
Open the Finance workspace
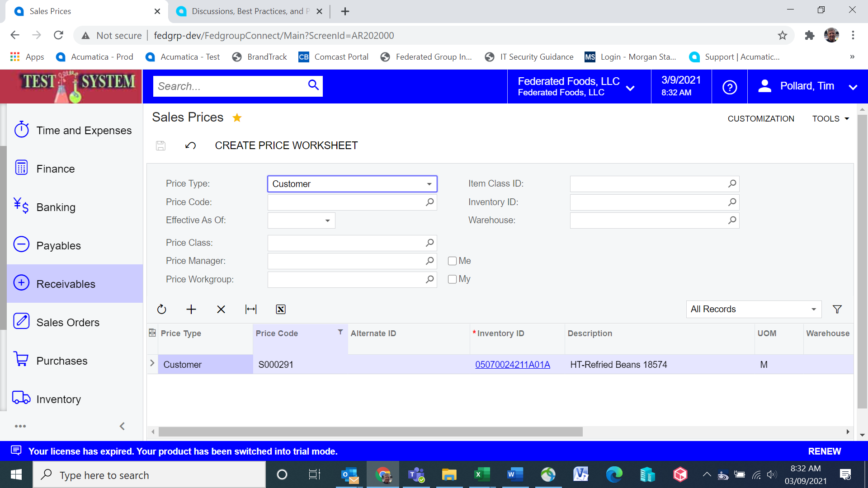pos(75,169)
